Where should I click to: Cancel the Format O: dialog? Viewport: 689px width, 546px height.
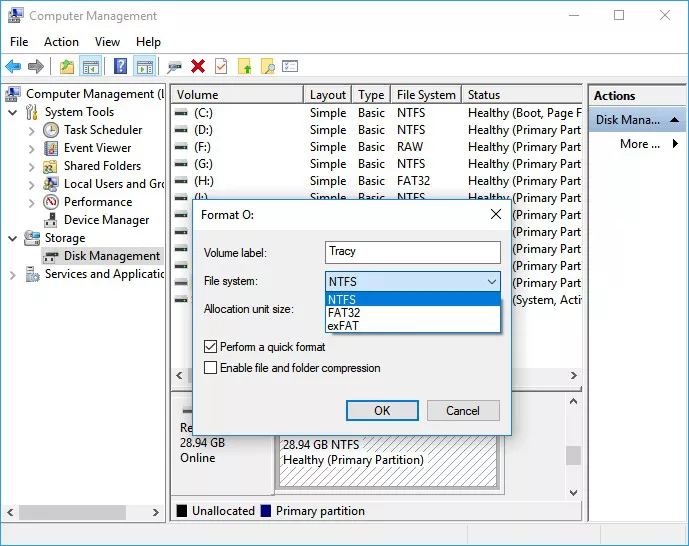click(x=462, y=410)
